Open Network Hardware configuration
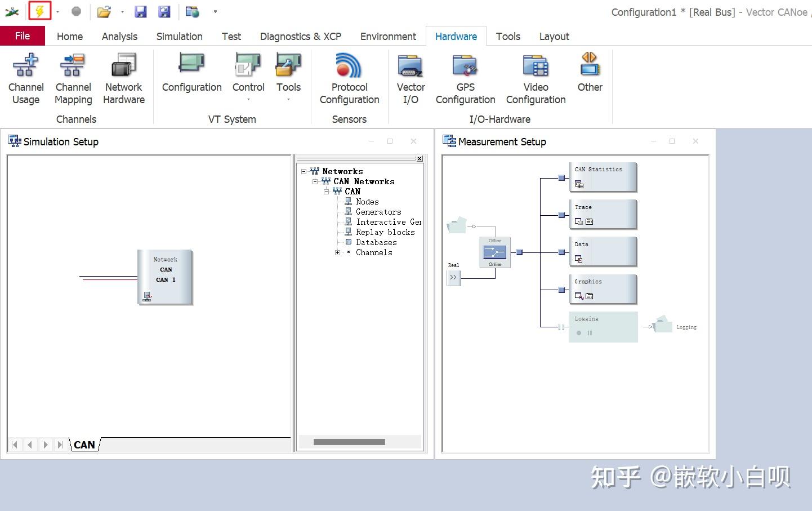This screenshot has height=511, width=812. pyautogui.click(x=124, y=79)
